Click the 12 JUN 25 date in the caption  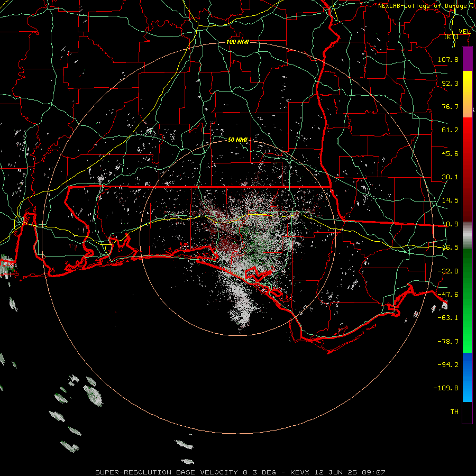click(x=337, y=472)
